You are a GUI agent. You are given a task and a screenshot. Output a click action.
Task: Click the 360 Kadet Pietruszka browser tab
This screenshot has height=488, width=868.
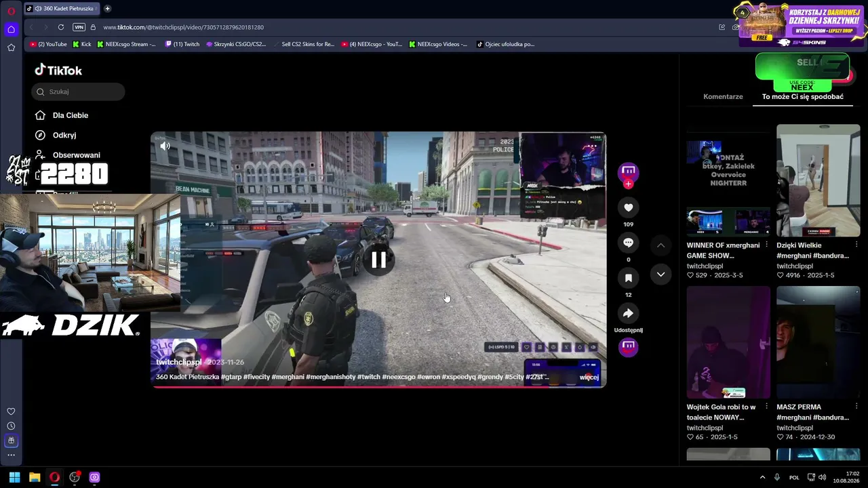point(62,8)
